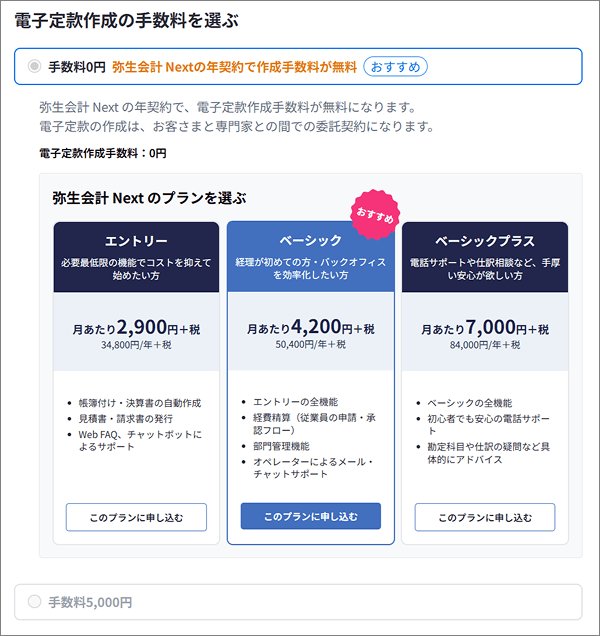Click the 弥生会計 Next のプランを選ぶ heading
Image resolution: width=600 pixels, height=636 pixels.
tap(150, 198)
